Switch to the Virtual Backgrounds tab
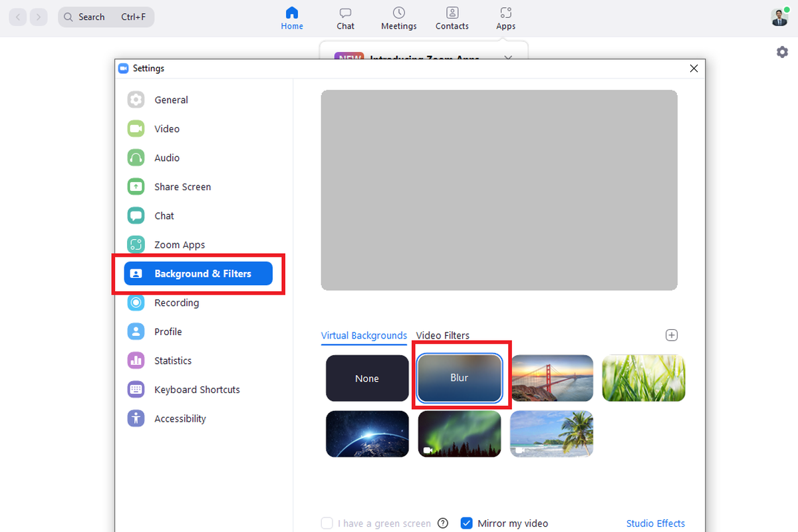The width and height of the screenshot is (798, 532). click(364, 335)
